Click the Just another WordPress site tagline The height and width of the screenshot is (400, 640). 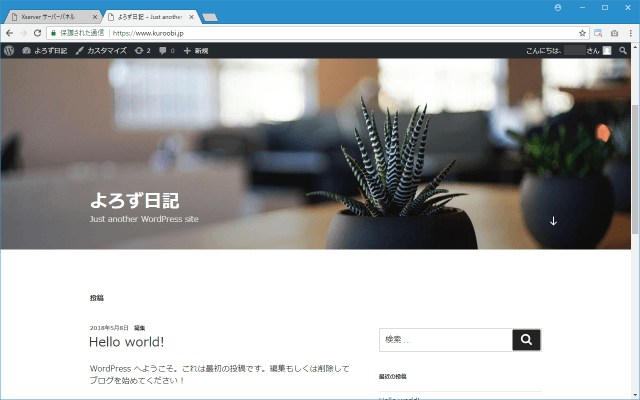[144, 219]
